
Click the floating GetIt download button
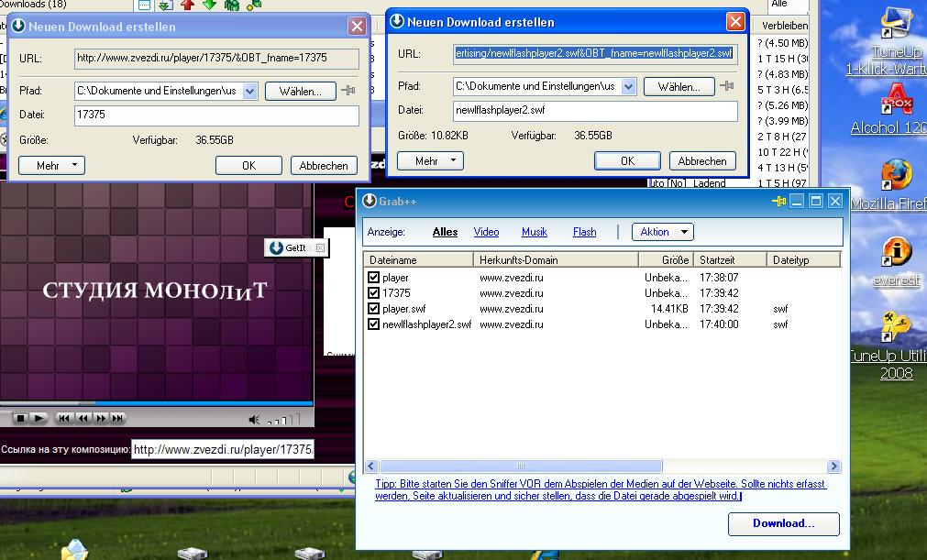tap(289, 247)
